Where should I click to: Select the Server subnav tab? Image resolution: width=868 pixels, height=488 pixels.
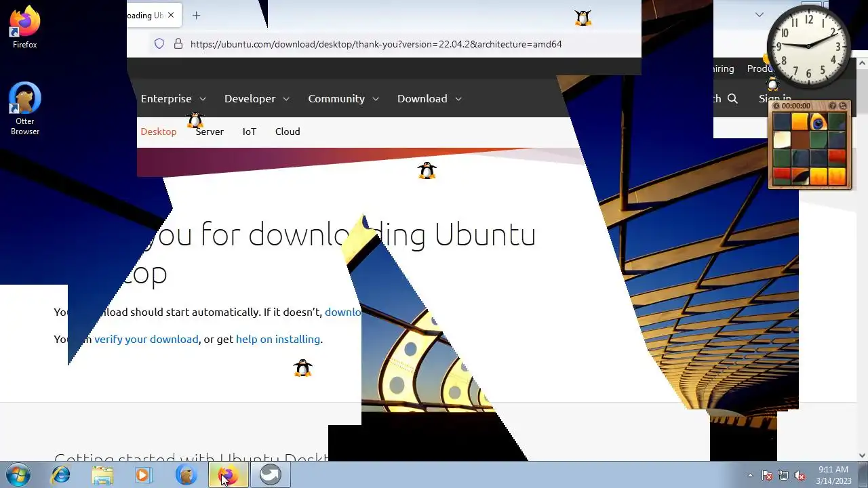tap(210, 131)
